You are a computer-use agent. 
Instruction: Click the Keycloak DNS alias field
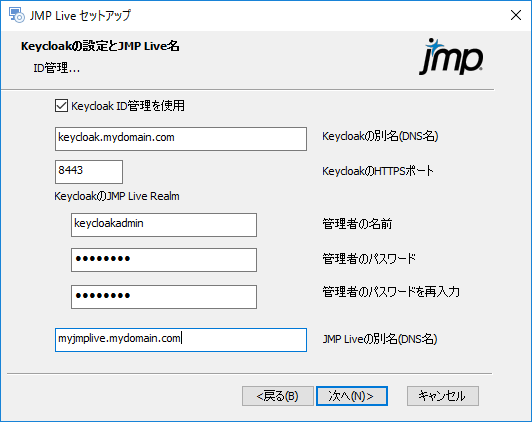tap(181, 139)
